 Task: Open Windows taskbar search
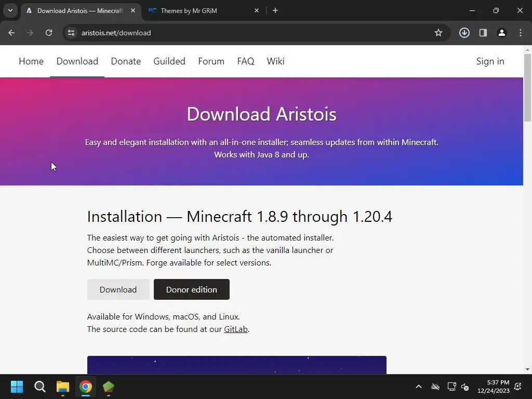(x=39, y=387)
